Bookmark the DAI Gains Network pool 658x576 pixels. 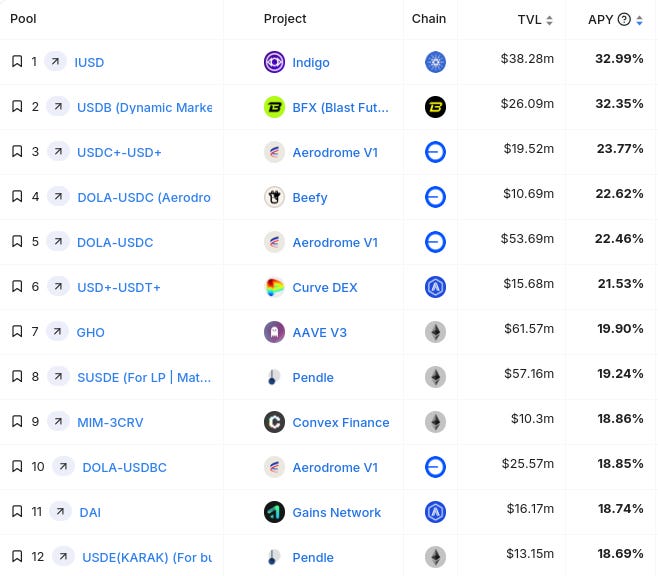tap(17, 511)
